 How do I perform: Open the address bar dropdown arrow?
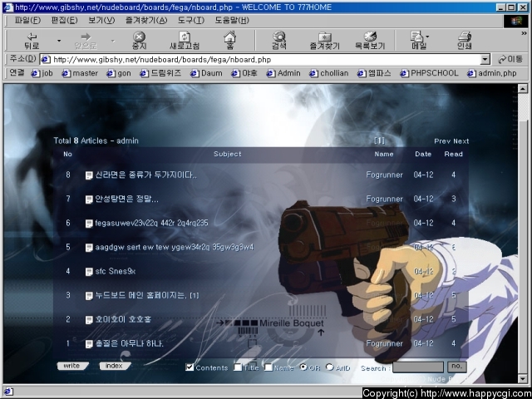(485, 60)
